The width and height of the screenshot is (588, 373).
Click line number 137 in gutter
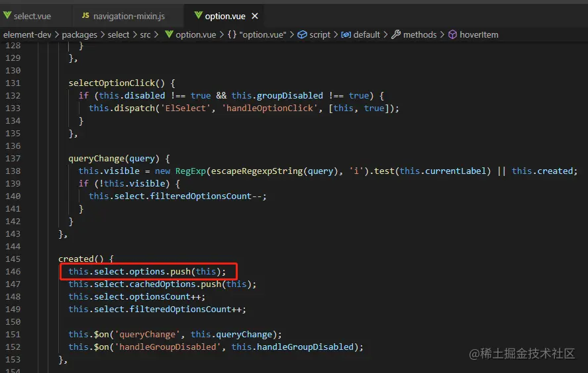tap(13, 159)
